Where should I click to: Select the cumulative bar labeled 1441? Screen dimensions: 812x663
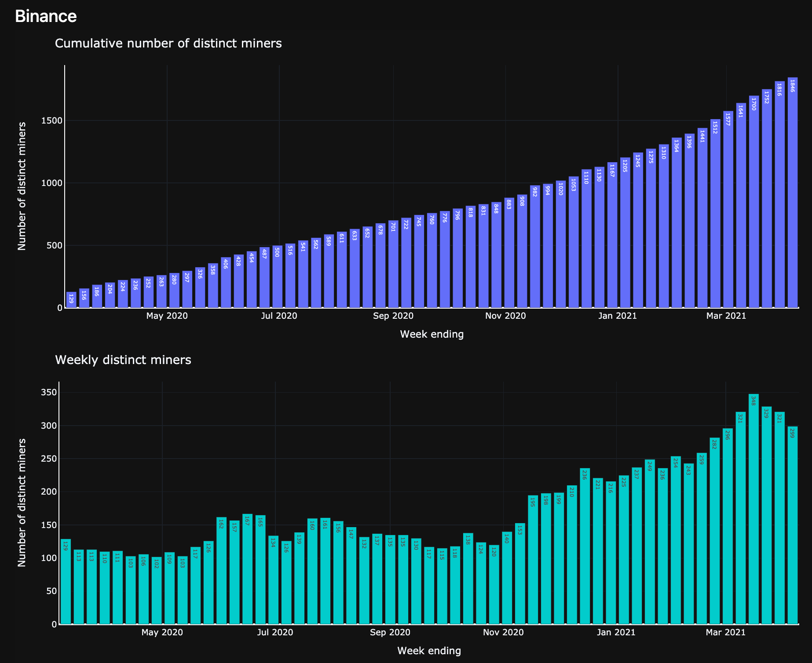coord(702,218)
